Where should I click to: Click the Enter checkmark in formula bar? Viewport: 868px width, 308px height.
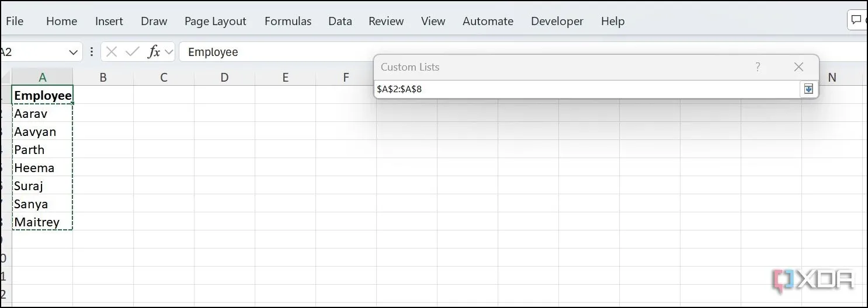pyautogui.click(x=133, y=52)
